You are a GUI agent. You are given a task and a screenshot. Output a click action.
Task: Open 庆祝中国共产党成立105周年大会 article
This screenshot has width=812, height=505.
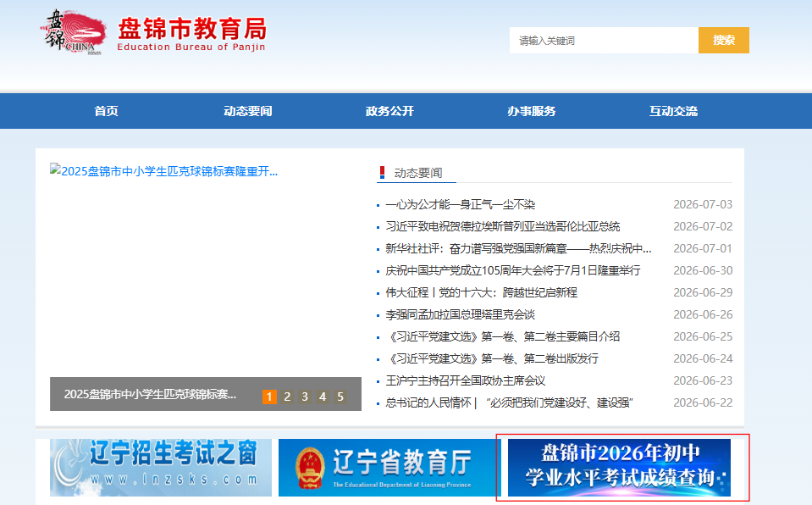tap(513, 270)
